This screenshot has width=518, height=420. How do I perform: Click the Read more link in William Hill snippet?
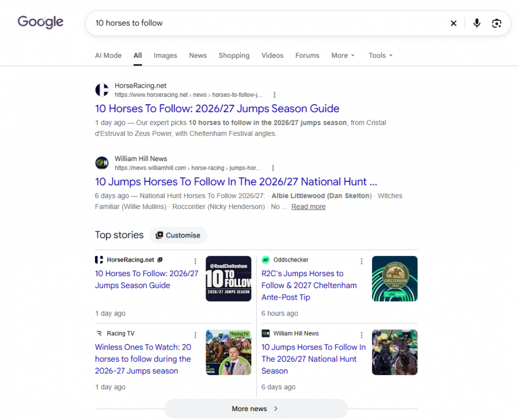(x=308, y=206)
